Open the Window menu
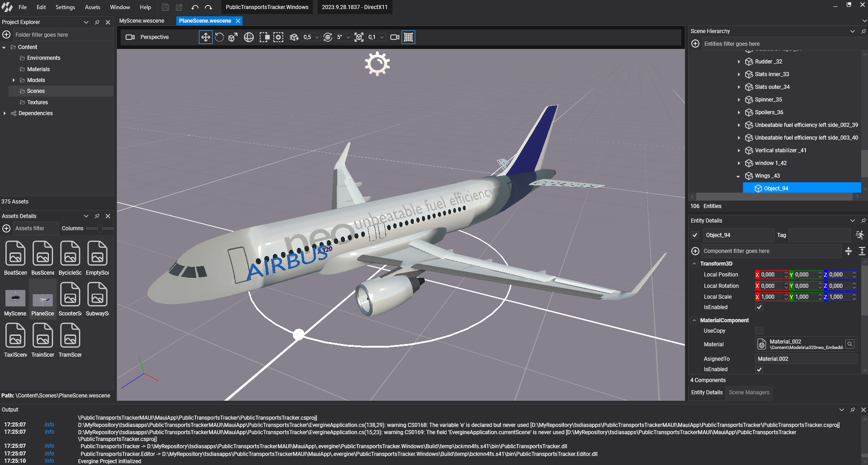The image size is (868, 465). tap(120, 7)
